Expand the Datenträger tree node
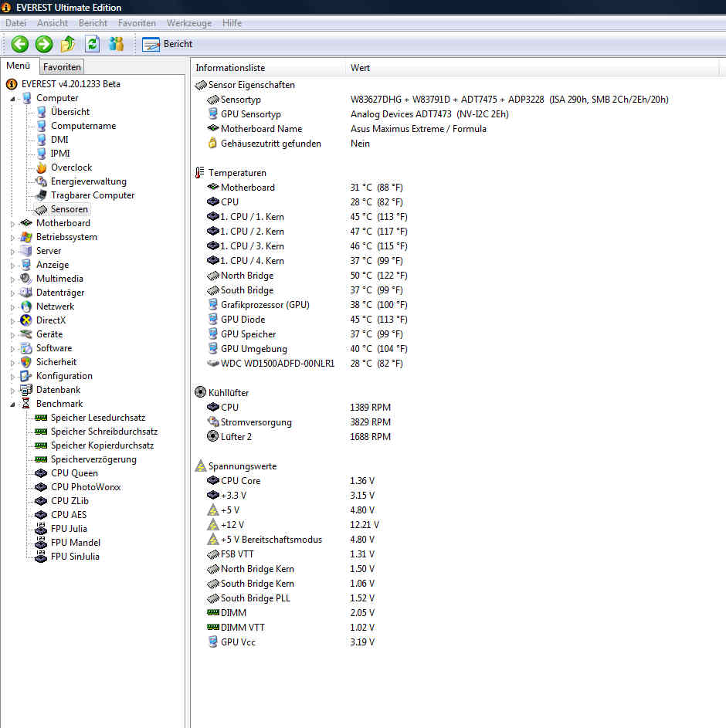The image size is (726, 728). (x=12, y=293)
